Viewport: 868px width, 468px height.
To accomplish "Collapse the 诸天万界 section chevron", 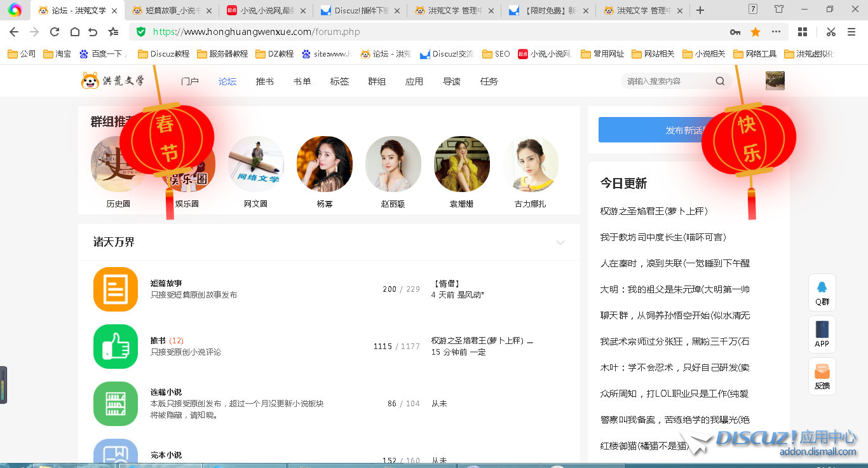I will (x=560, y=242).
